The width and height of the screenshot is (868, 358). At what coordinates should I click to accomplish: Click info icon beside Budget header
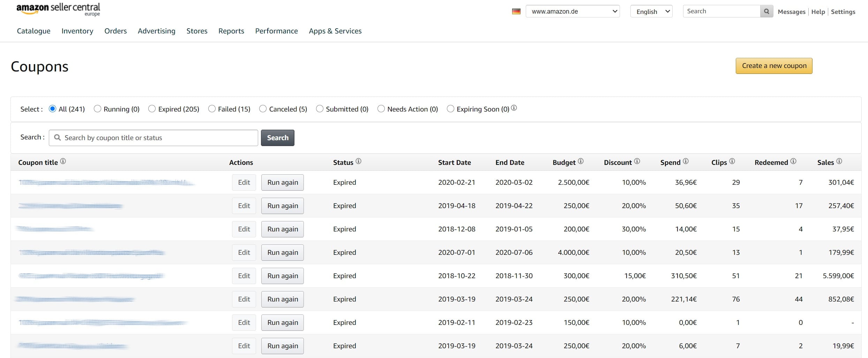pyautogui.click(x=581, y=161)
